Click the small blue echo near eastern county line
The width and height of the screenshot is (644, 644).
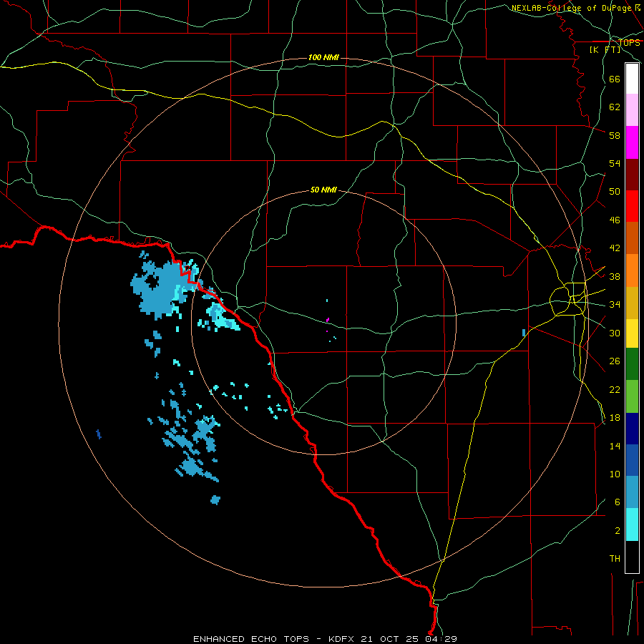pos(524,333)
